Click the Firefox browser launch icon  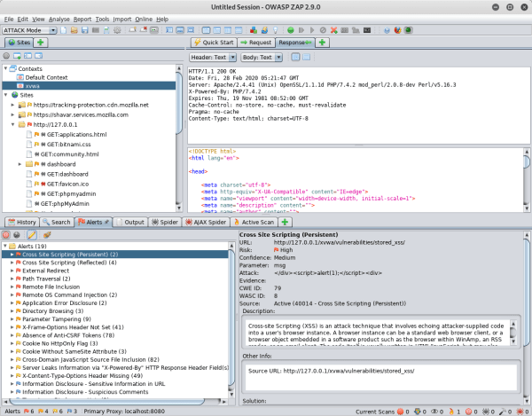397,30
